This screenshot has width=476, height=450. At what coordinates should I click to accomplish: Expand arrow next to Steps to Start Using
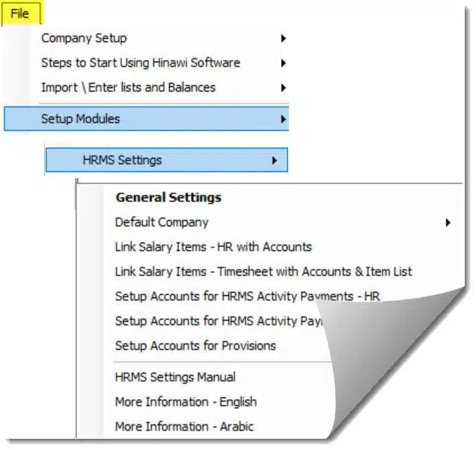pyautogui.click(x=283, y=63)
